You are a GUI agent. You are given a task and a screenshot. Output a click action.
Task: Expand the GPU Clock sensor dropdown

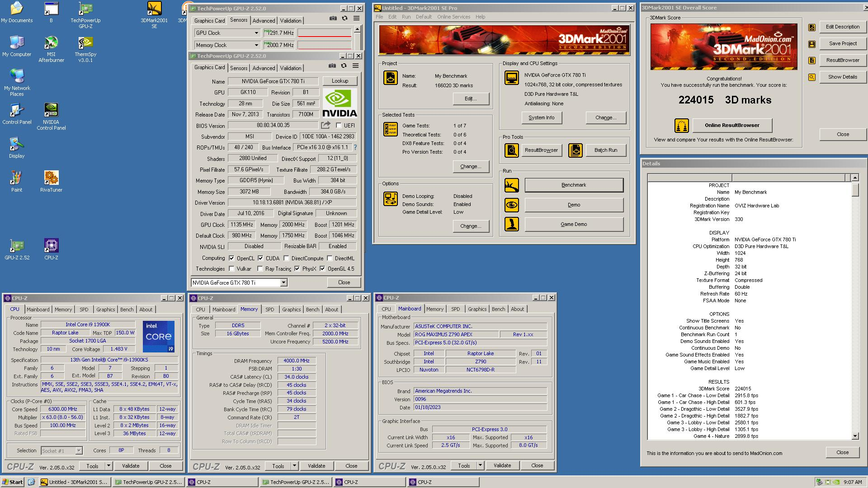(x=256, y=33)
